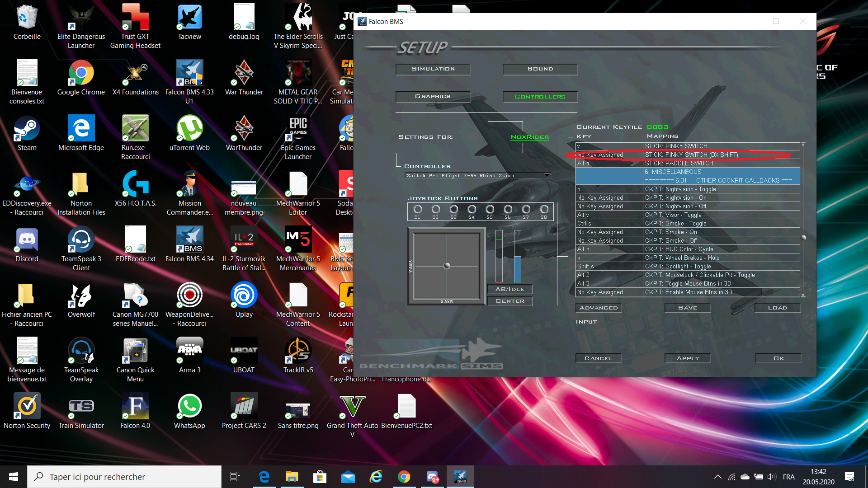Select the Falcon BMS 4.33 U1 icon
Viewport: 868px width, 488px height.
(x=189, y=82)
